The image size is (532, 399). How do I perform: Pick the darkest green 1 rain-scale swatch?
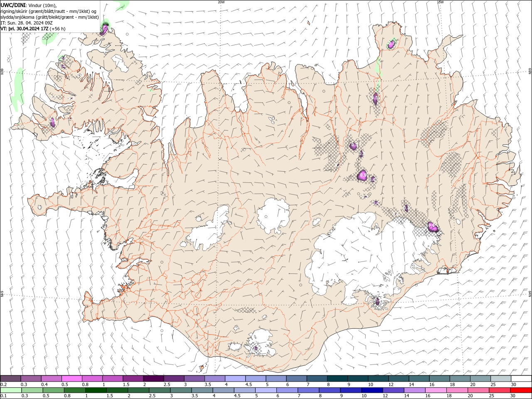[x=96, y=390]
